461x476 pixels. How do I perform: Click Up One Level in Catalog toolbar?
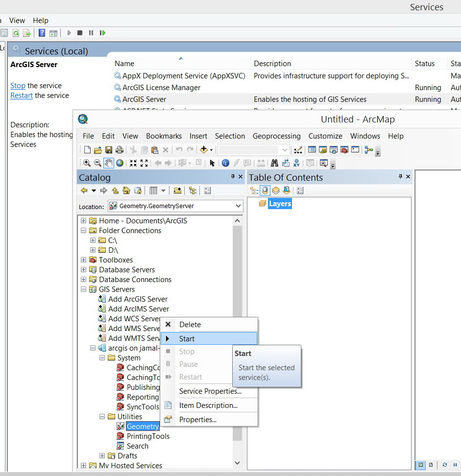[115, 190]
